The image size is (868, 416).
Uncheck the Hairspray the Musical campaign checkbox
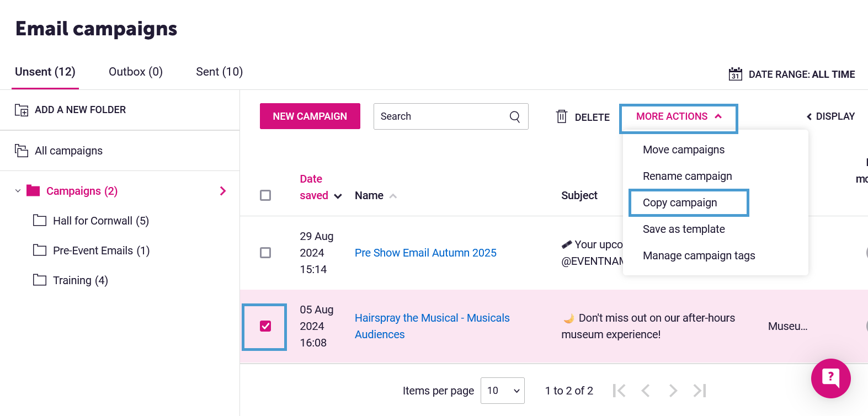265,326
